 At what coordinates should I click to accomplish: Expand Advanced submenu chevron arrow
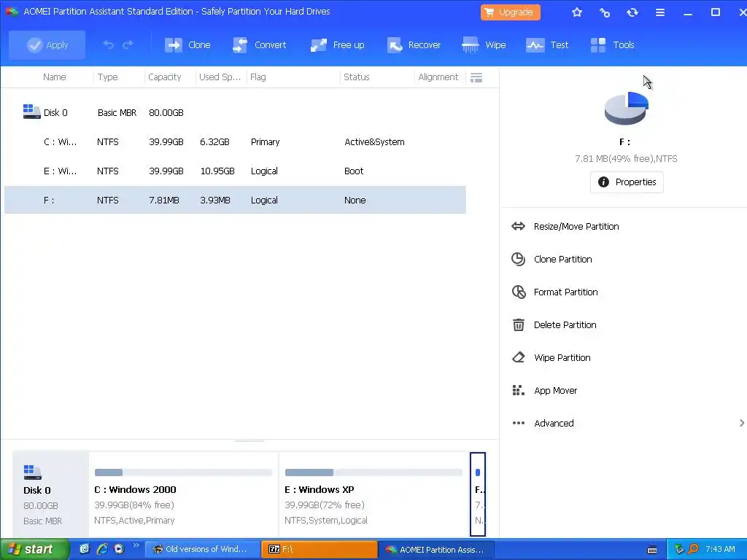tap(741, 424)
